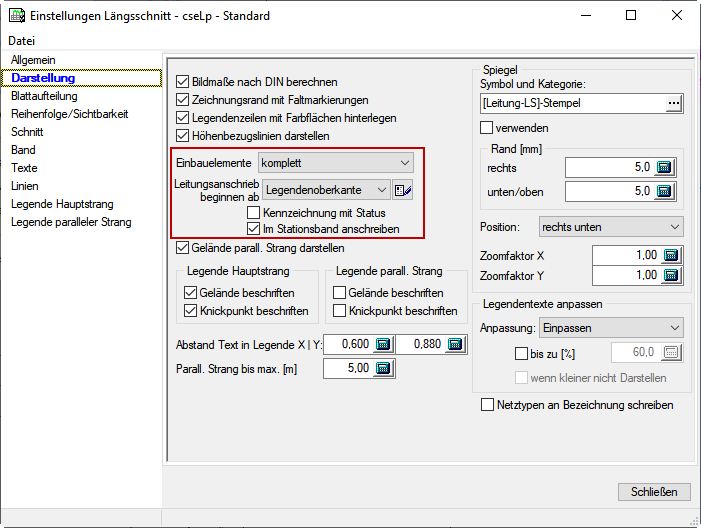Screen dimensions: 701x528
Task: Click calculator icon beside Zoomfaktor Y
Action: pyautogui.click(x=670, y=275)
